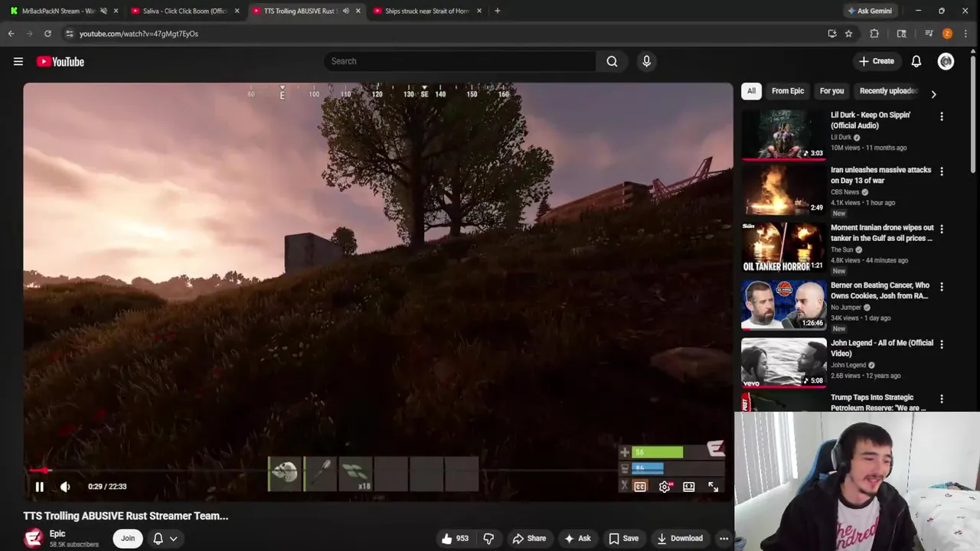Bookmark this page with the star icon
Image resolution: width=980 pixels, height=551 pixels.
click(848, 34)
